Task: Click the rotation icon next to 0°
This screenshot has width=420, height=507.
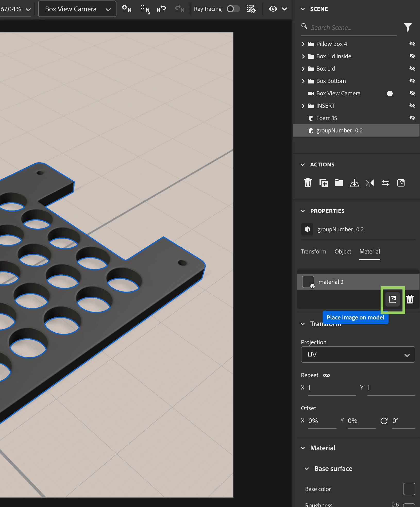Action: (384, 421)
